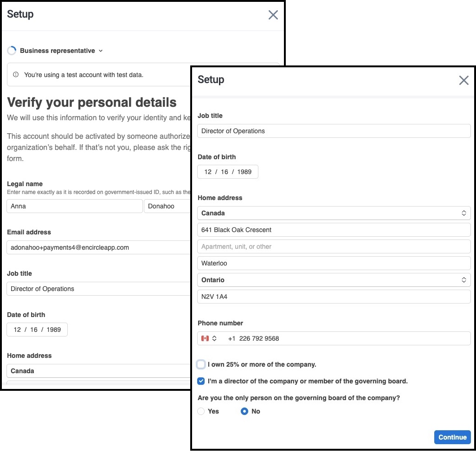Click the phone number field
This screenshot has height=453, width=476.
(348, 338)
